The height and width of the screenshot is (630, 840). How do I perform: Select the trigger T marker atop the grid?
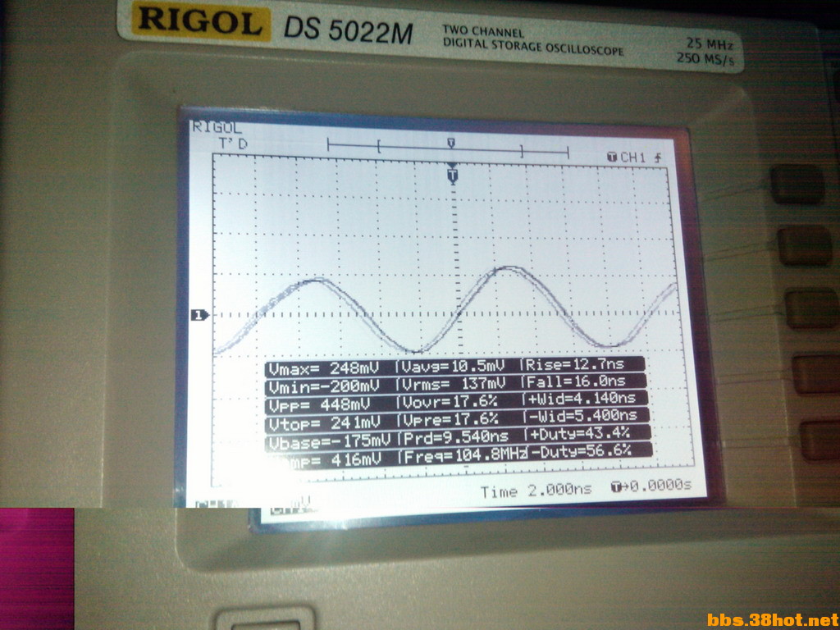click(453, 175)
